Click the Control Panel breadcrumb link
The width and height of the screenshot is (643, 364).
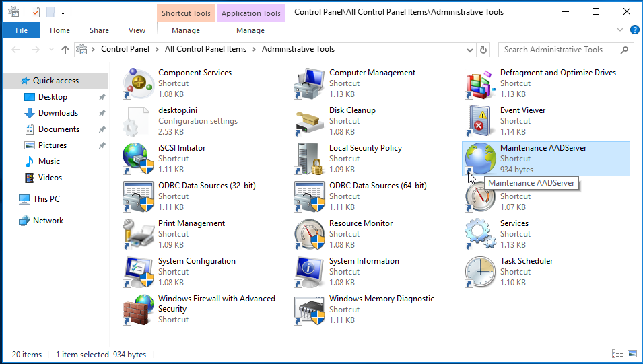pyautogui.click(x=125, y=50)
